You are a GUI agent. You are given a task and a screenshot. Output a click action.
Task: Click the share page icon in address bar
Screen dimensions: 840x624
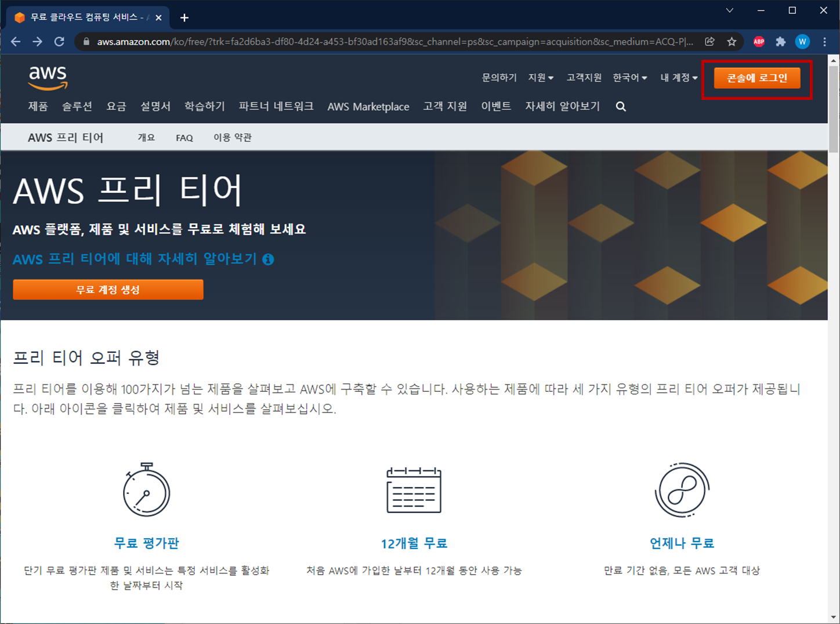click(709, 42)
